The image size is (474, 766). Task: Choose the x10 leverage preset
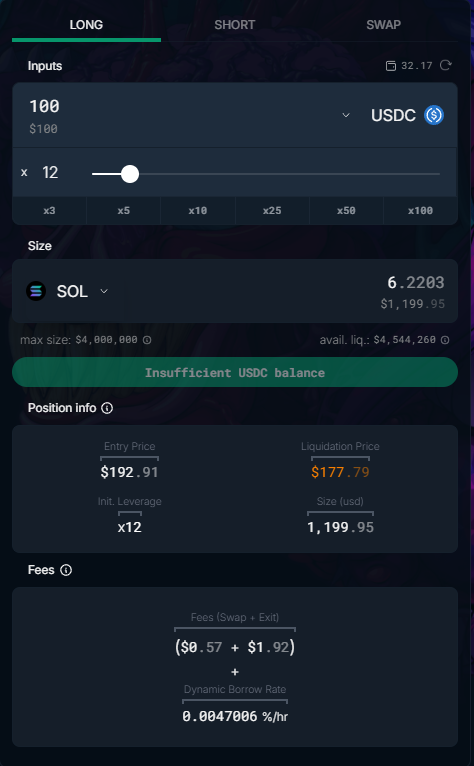[x=198, y=211]
